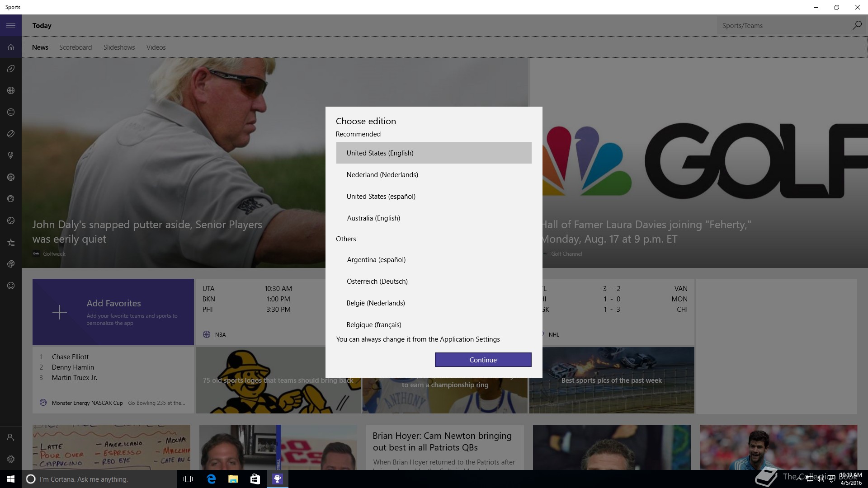Click the Continue button
The height and width of the screenshot is (488, 868).
483,360
